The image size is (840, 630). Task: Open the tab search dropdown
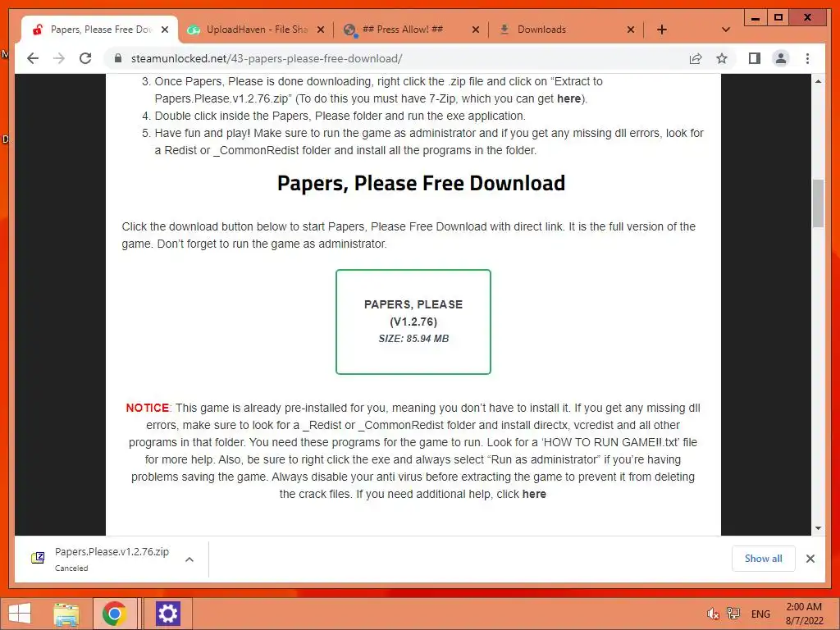tap(726, 30)
